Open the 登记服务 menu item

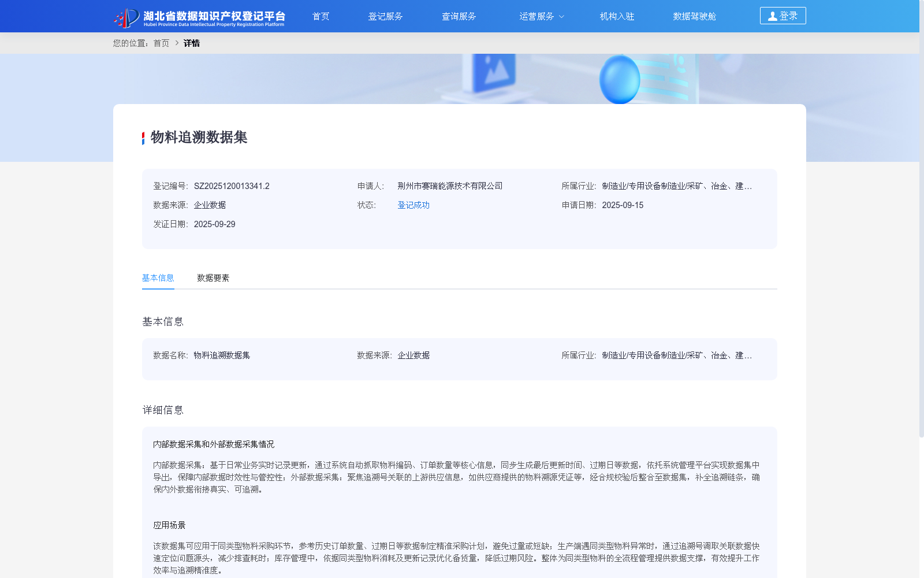[x=385, y=16]
